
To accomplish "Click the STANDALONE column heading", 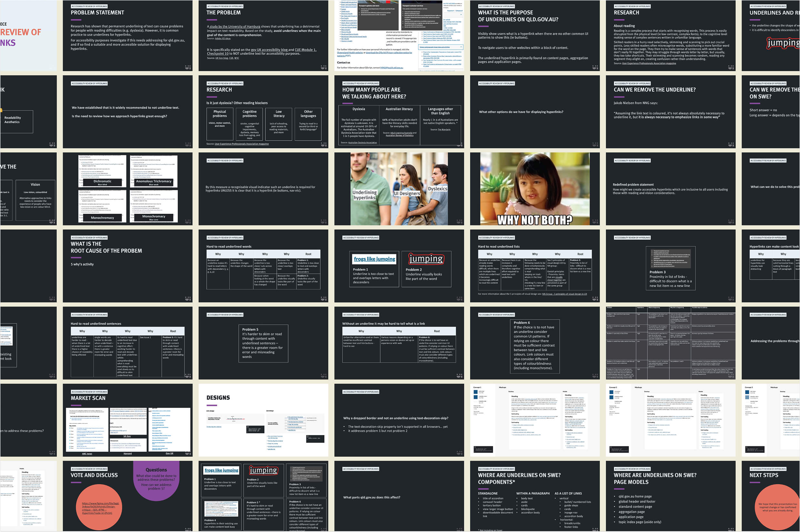I will point(488,494).
